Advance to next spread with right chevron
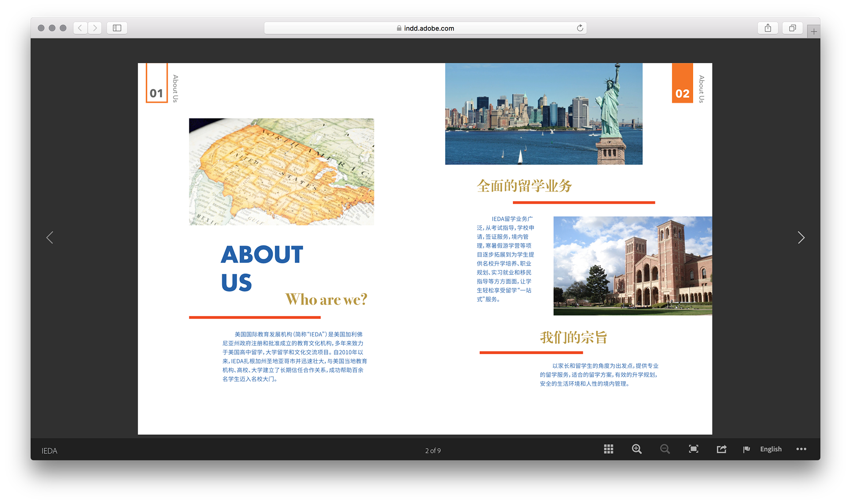The height and width of the screenshot is (504, 851). pyautogui.click(x=801, y=238)
